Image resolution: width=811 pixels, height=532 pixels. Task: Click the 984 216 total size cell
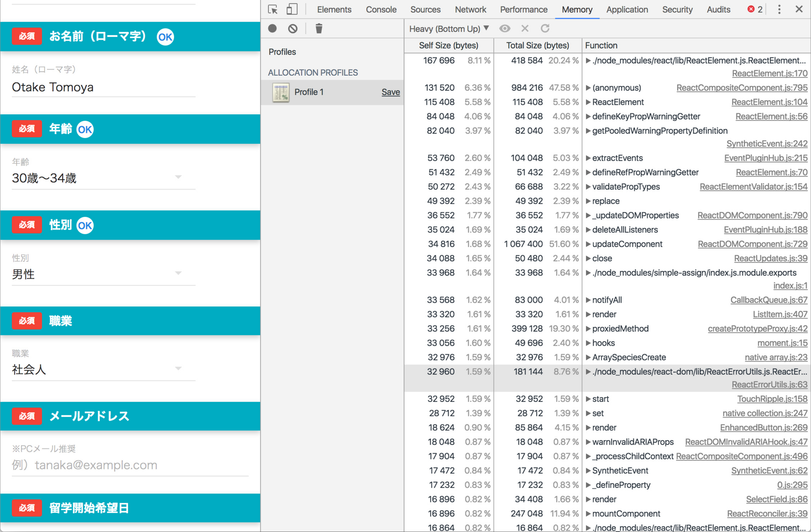[x=527, y=88]
